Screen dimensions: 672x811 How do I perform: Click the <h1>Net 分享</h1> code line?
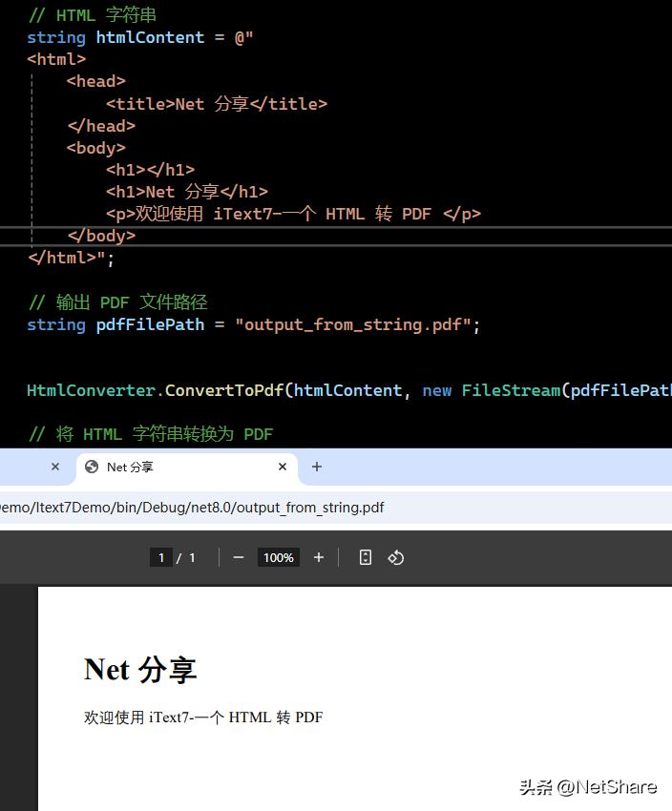tap(187, 192)
